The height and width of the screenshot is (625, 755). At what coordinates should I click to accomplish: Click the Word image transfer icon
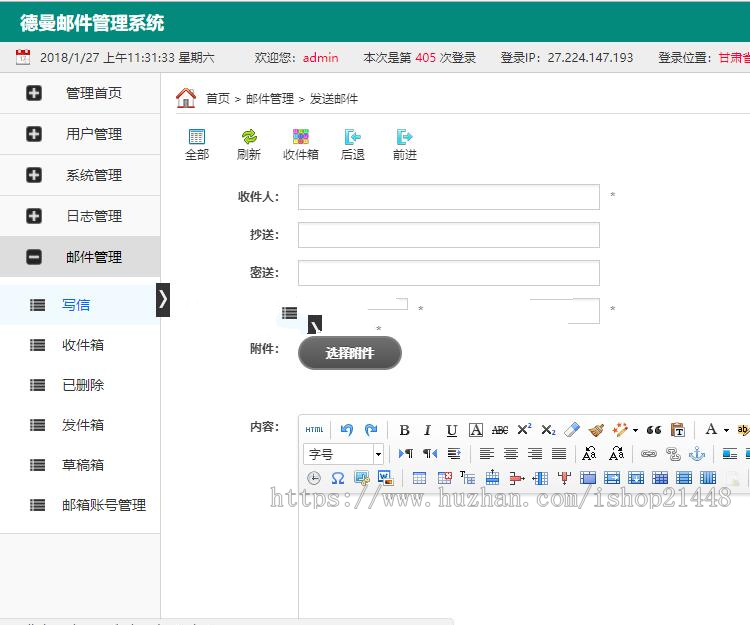click(x=386, y=478)
